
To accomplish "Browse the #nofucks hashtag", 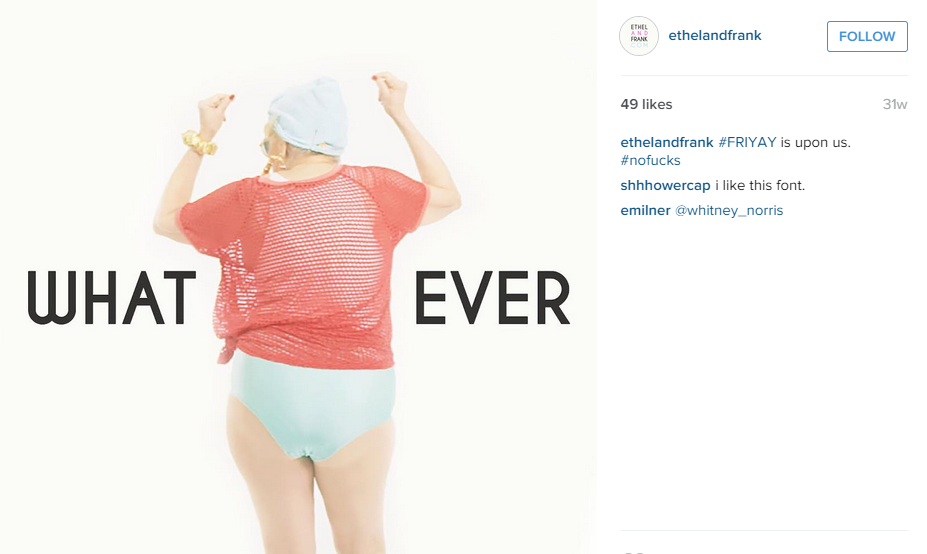I will [x=650, y=160].
